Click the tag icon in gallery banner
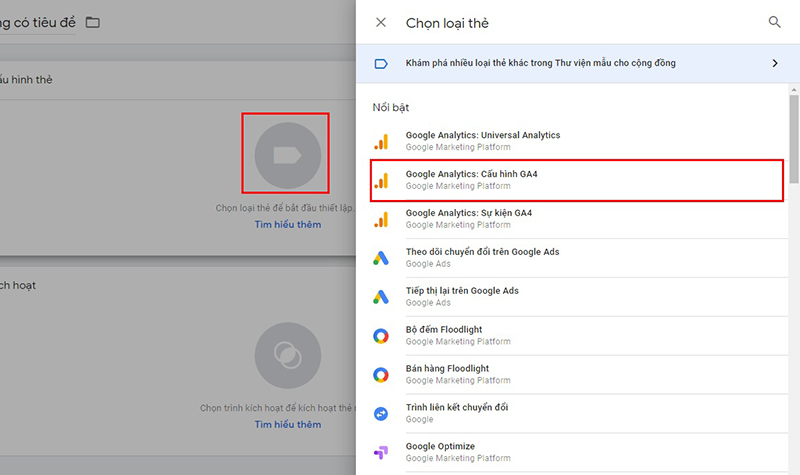 tap(381, 64)
